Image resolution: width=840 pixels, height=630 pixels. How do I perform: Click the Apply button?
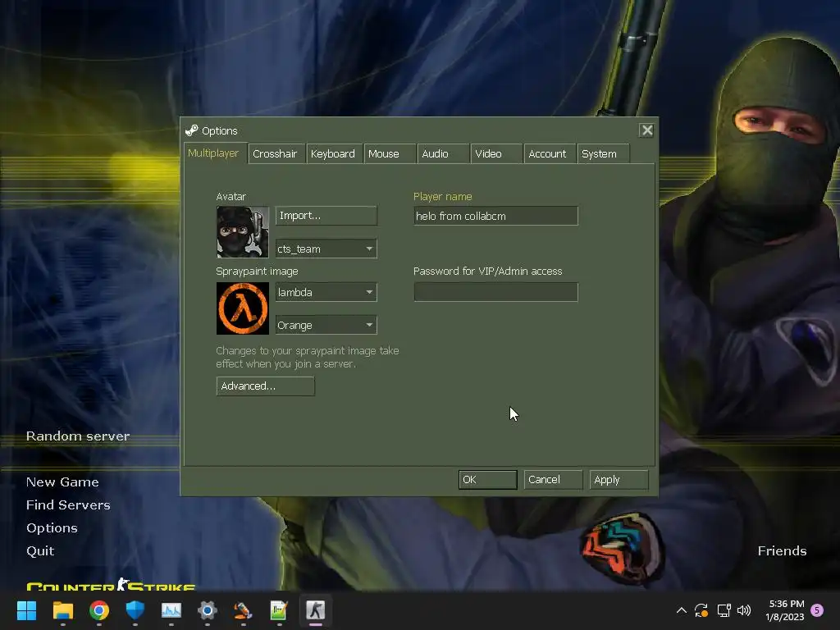(x=619, y=479)
